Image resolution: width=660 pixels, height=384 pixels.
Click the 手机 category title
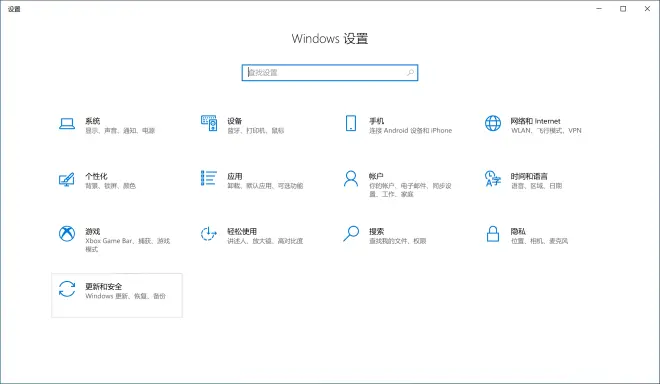377,121
